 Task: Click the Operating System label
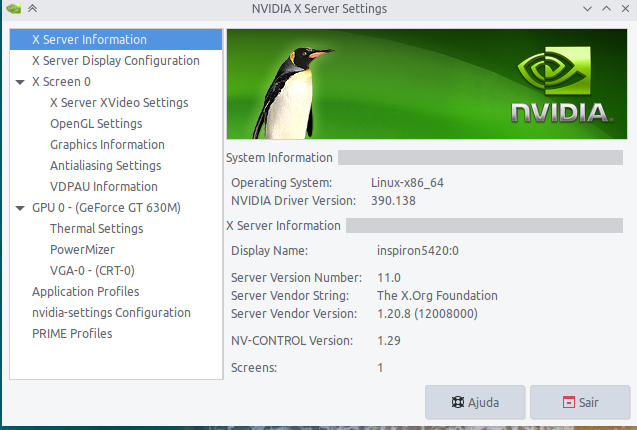click(x=282, y=183)
